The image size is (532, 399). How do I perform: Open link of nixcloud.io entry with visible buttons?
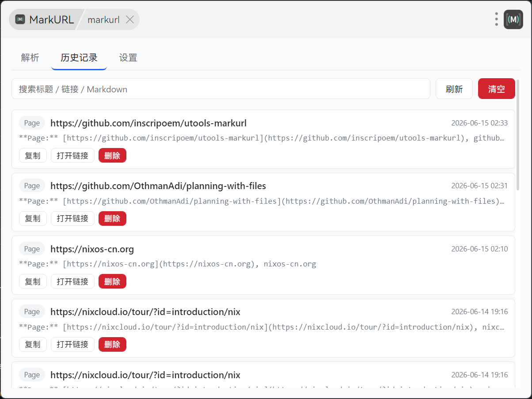72,344
